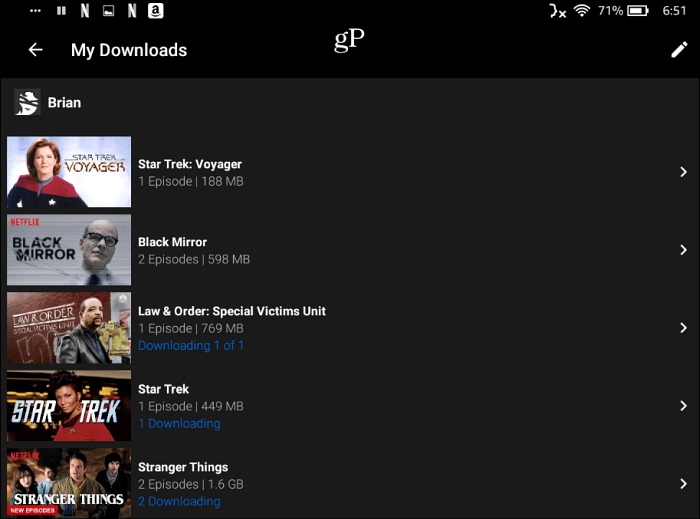Viewport: 700px width, 519px height.
Task: Tap the 71% battery percentage
Action: pos(610,10)
